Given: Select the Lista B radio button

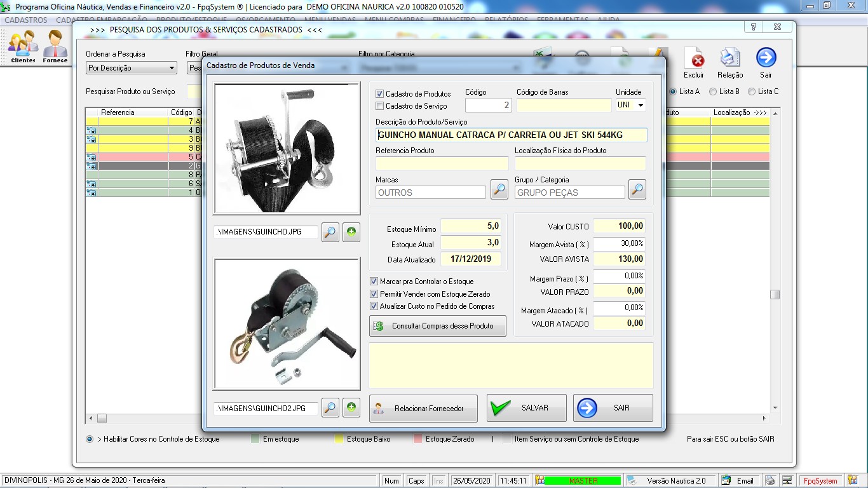Looking at the screenshot, I should coord(713,91).
